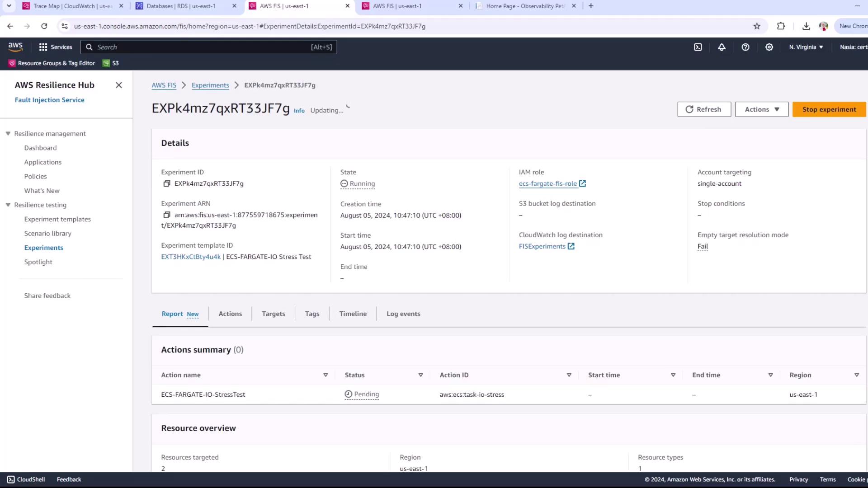The height and width of the screenshot is (488, 868).
Task: Open the S3 favorites shortcut
Action: (x=111, y=63)
